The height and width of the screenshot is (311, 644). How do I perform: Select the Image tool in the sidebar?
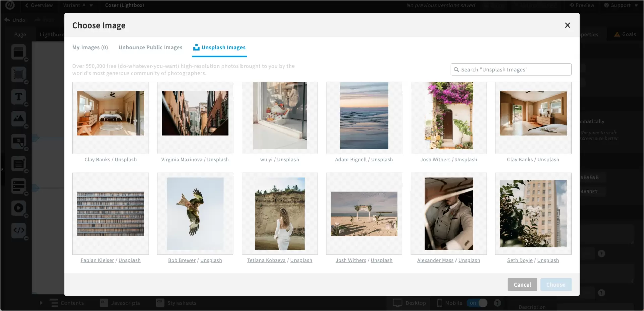point(19,119)
